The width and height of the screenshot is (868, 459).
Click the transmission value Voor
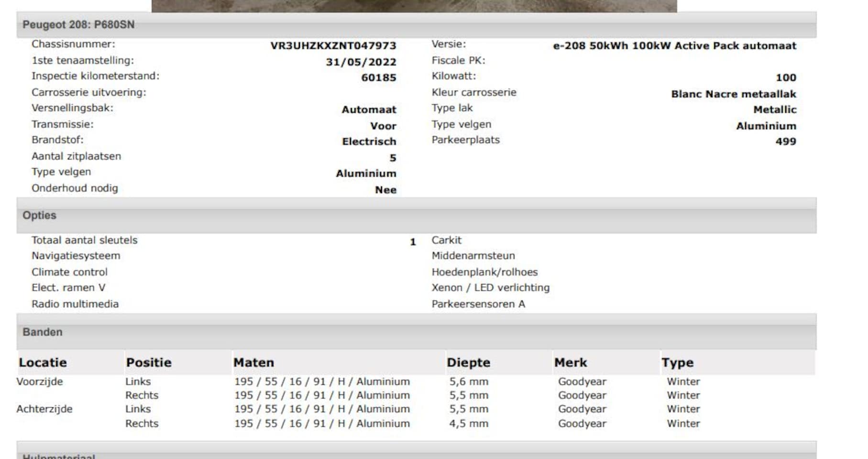pyautogui.click(x=383, y=126)
